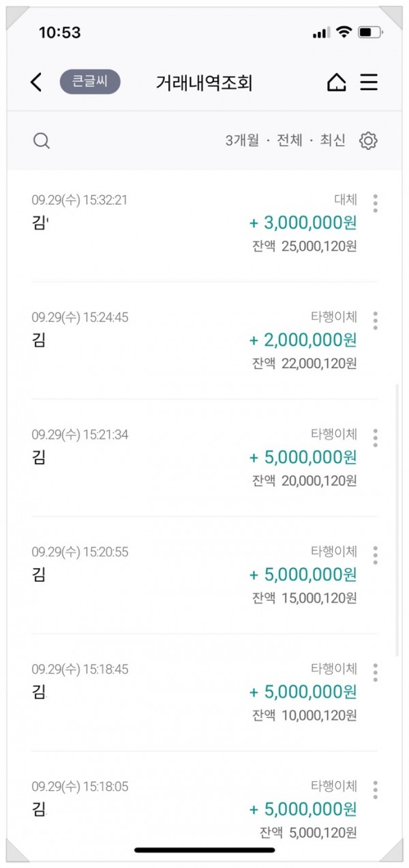
Task: Open more options for 15:24:45 transaction
Action: (x=376, y=320)
